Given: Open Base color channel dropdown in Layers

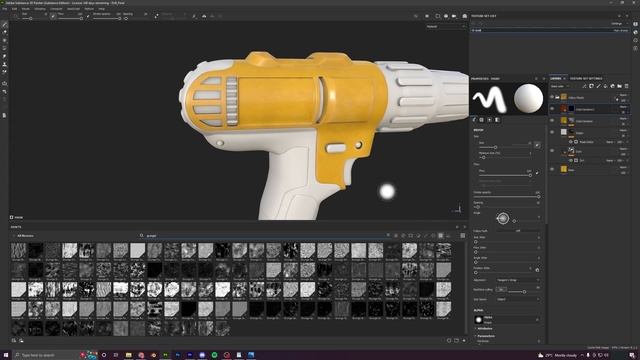Looking at the screenshot, I should pos(560,86).
